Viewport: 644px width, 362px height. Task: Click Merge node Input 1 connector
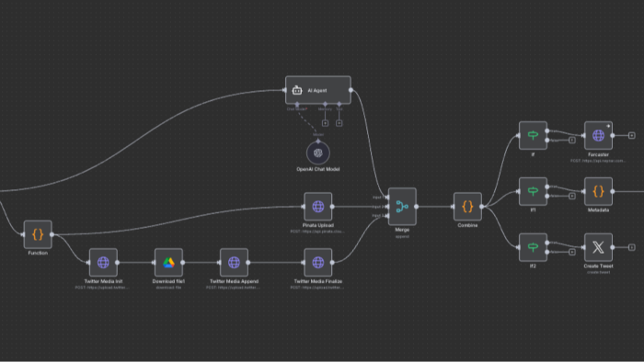pyautogui.click(x=387, y=198)
